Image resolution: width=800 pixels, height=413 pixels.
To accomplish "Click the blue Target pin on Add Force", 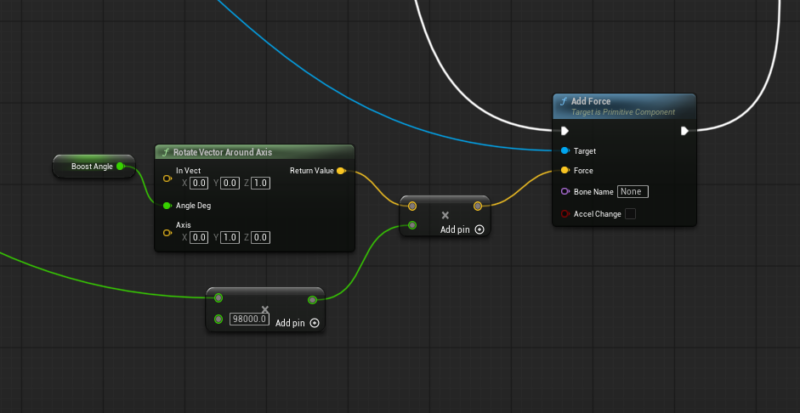I will pyautogui.click(x=565, y=151).
